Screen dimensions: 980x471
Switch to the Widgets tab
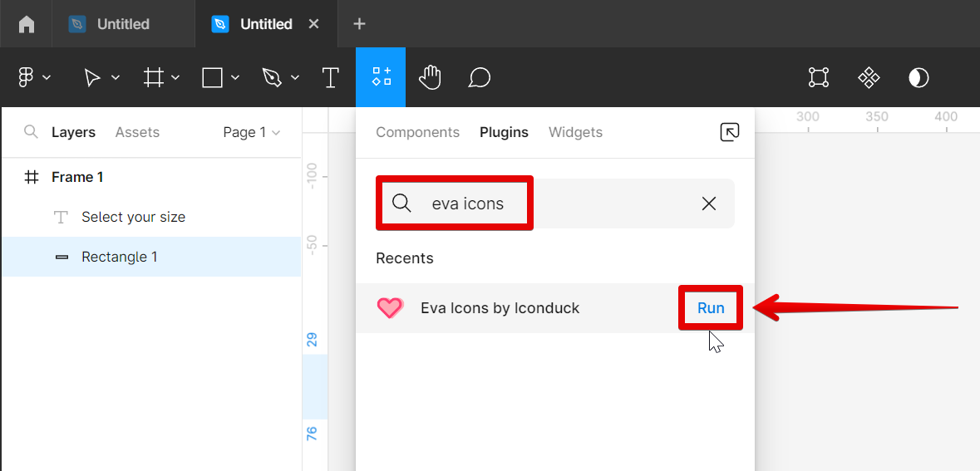click(x=575, y=132)
